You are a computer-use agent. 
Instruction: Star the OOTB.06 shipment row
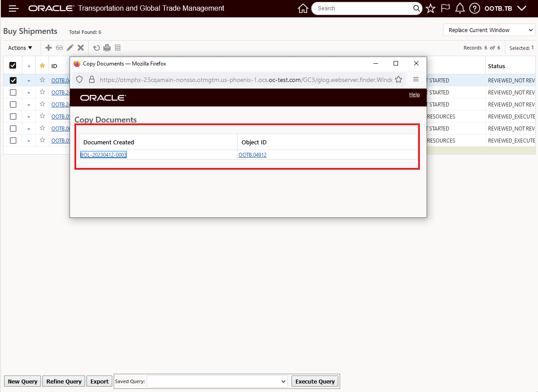pos(42,128)
